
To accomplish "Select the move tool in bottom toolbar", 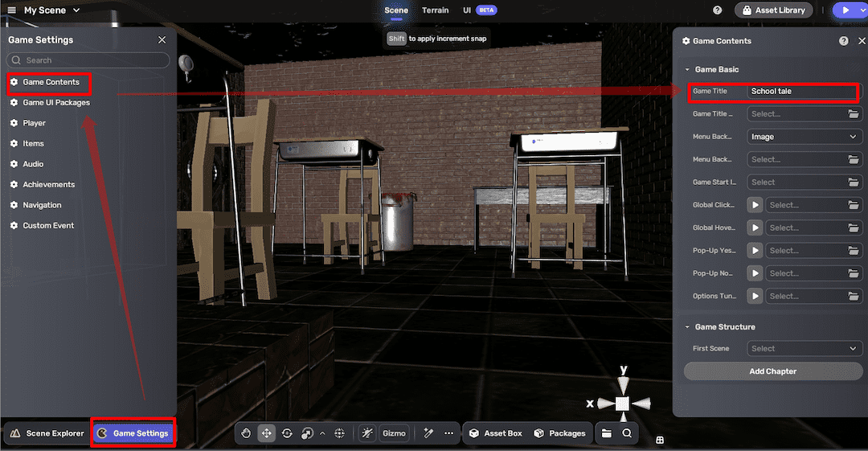I will pyautogui.click(x=266, y=433).
